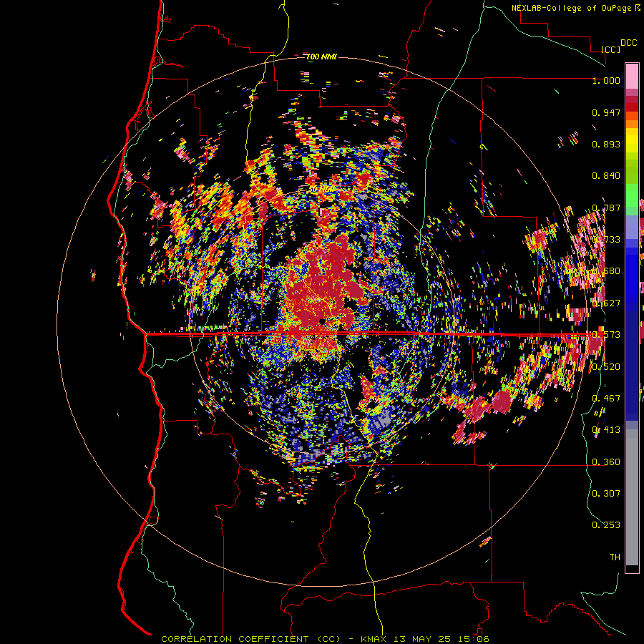644x644 pixels.
Task: Click the 50 NMI range ring label
Action: [321, 190]
